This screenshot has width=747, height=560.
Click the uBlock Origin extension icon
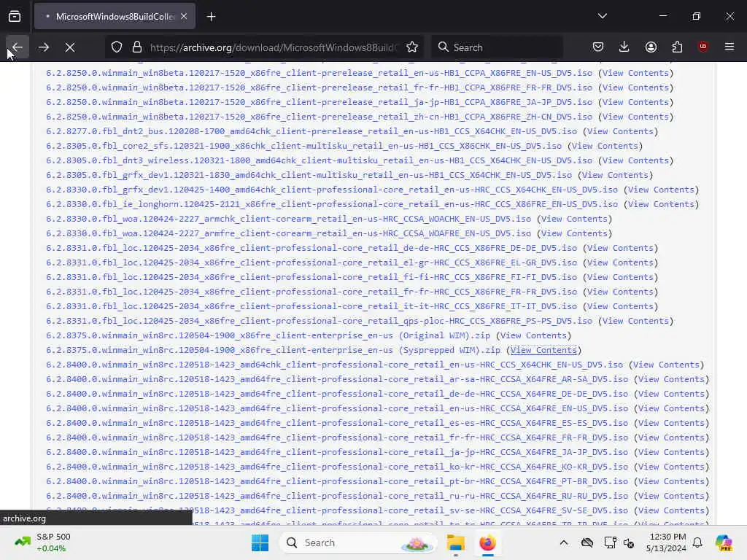click(703, 47)
